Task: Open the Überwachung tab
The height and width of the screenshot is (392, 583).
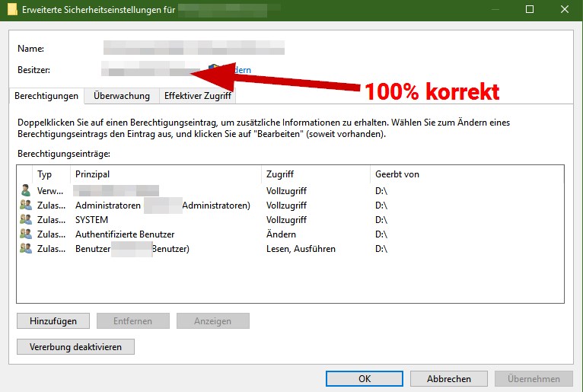Action: (x=122, y=96)
